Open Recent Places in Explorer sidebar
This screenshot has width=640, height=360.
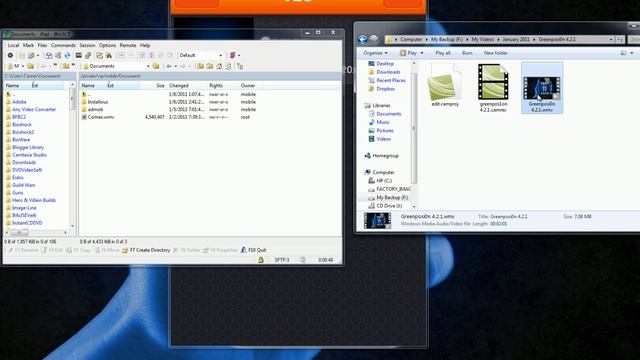tap(387, 80)
